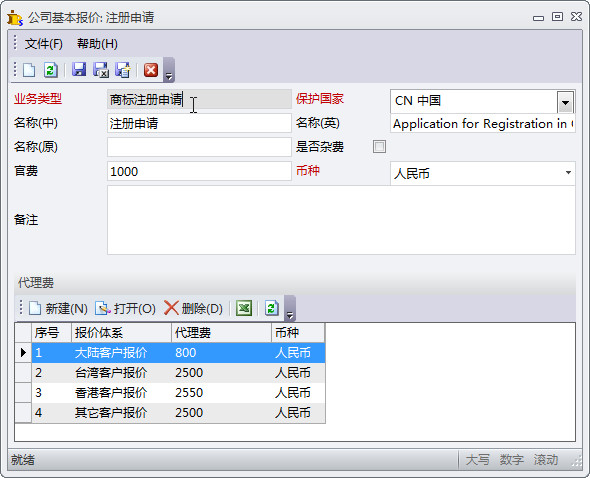Click the new document icon in top toolbar

point(29,70)
